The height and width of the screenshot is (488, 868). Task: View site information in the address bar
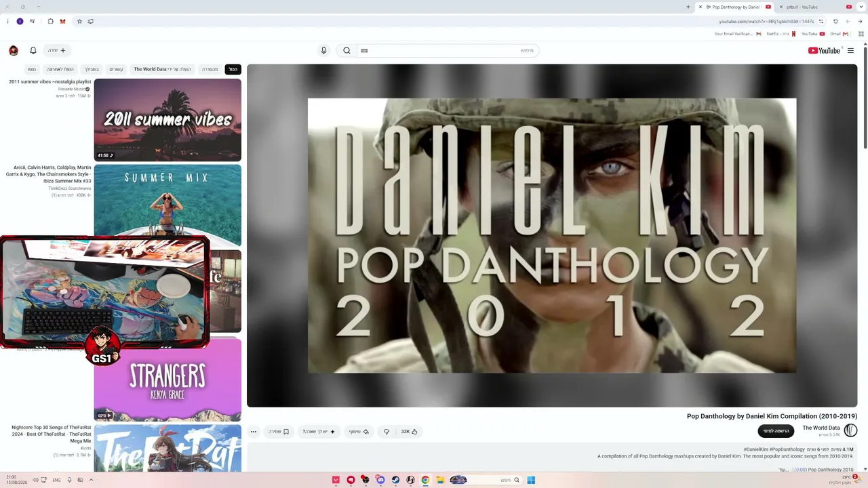(821, 21)
